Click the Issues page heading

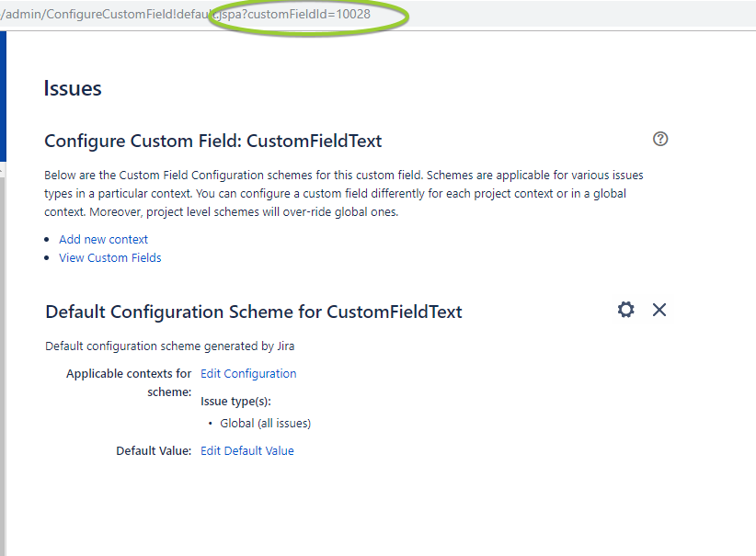(73, 88)
